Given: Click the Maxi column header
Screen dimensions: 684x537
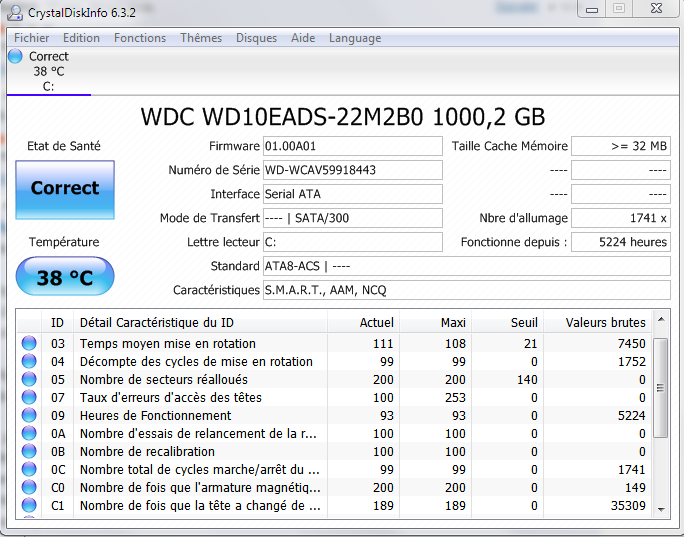Looking at the screenshot, I should coord(435,323).
